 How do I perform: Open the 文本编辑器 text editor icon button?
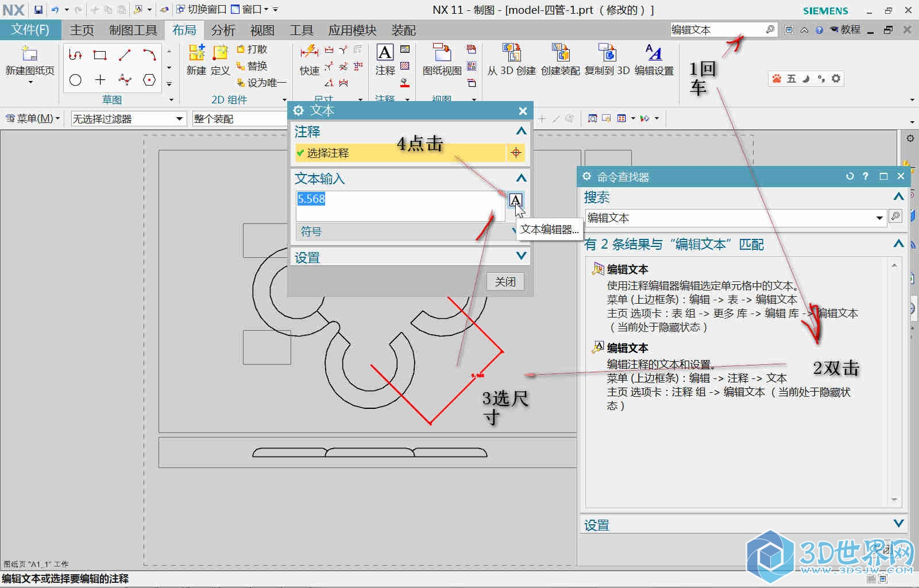tap(515, 200)
